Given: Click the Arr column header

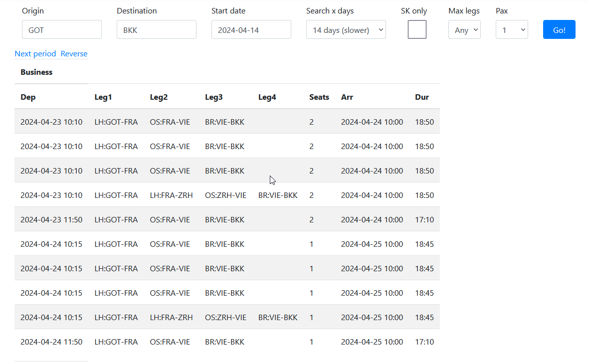Looking at the screenshot, I should click(347, 97).
